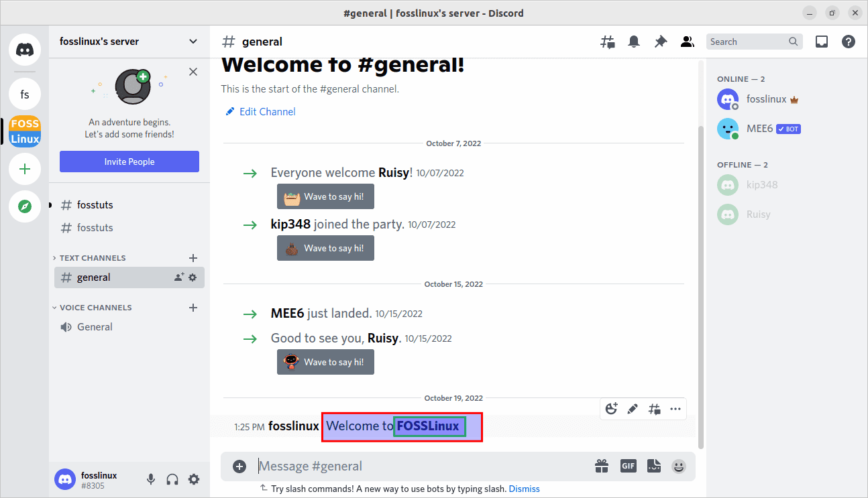Open the emoji picker
Image resolution: width=868 pixels, height=498 pixels.
click(x=680, y=466)
